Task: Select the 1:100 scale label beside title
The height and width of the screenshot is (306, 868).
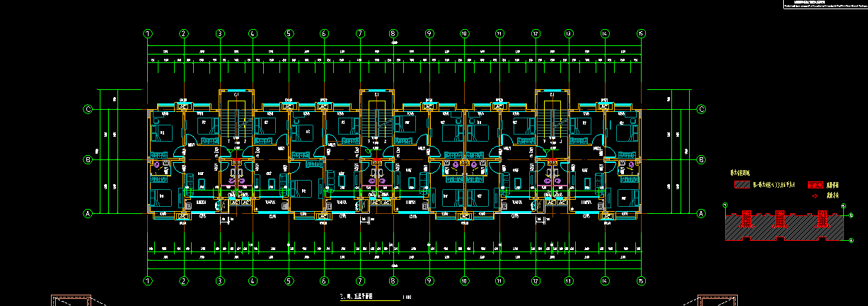Action: [407, 297]
